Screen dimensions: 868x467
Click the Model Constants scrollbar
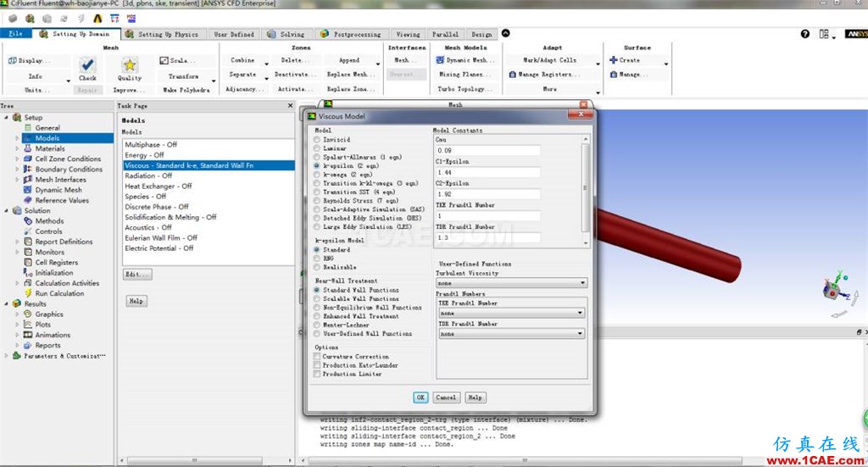click(x=585, y=188)
